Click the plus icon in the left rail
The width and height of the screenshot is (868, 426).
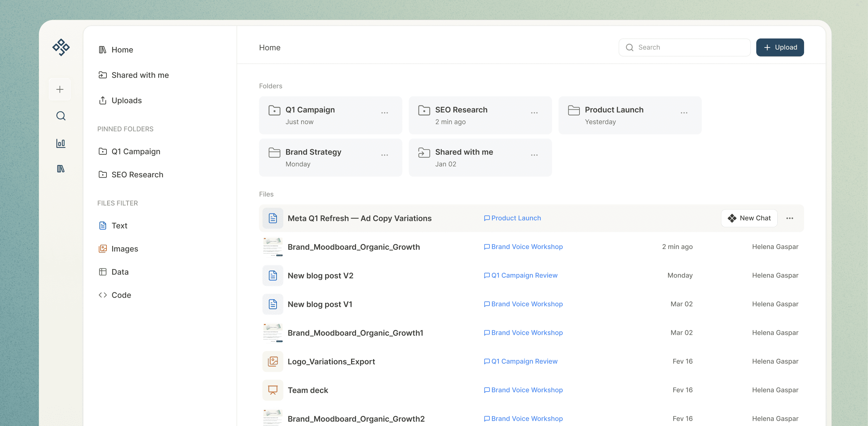coord(60,89)
